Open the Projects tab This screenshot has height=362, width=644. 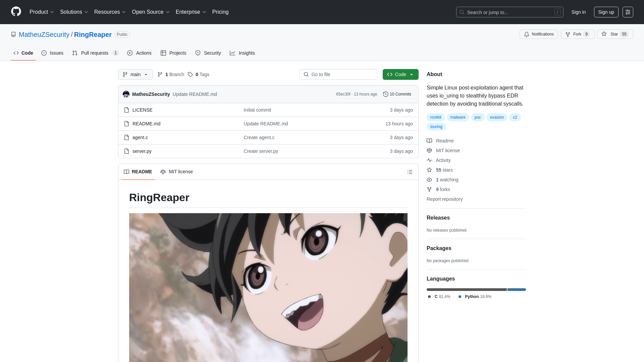[x=173, y=53]
